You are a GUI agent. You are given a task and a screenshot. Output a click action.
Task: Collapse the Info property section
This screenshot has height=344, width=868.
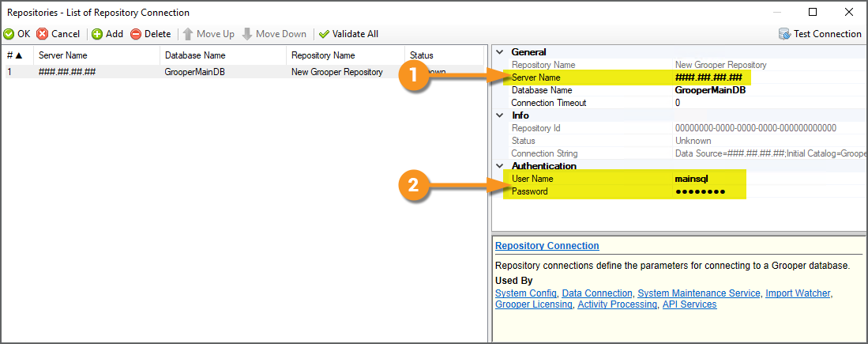499,115
